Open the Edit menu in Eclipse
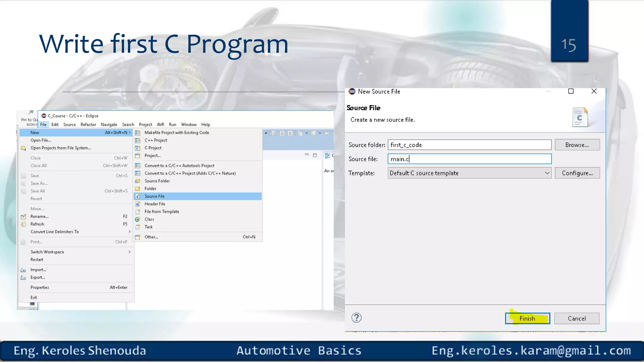The width and height of the screenshot is (644, 362). pos(55,124)
